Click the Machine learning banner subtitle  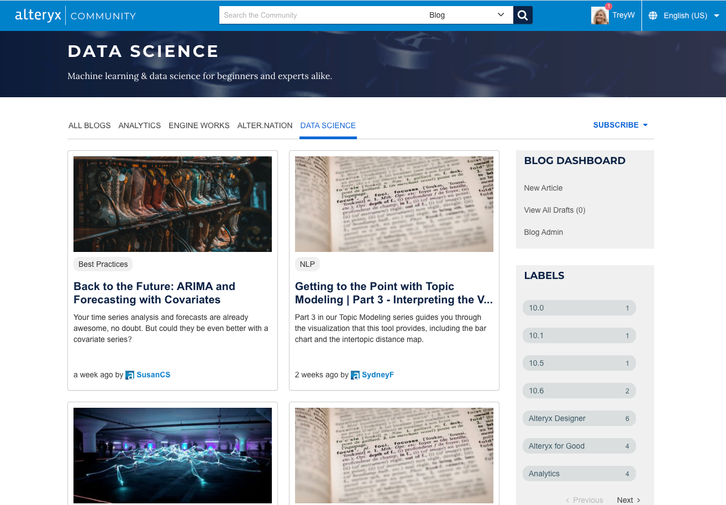(x=200, y=76)
